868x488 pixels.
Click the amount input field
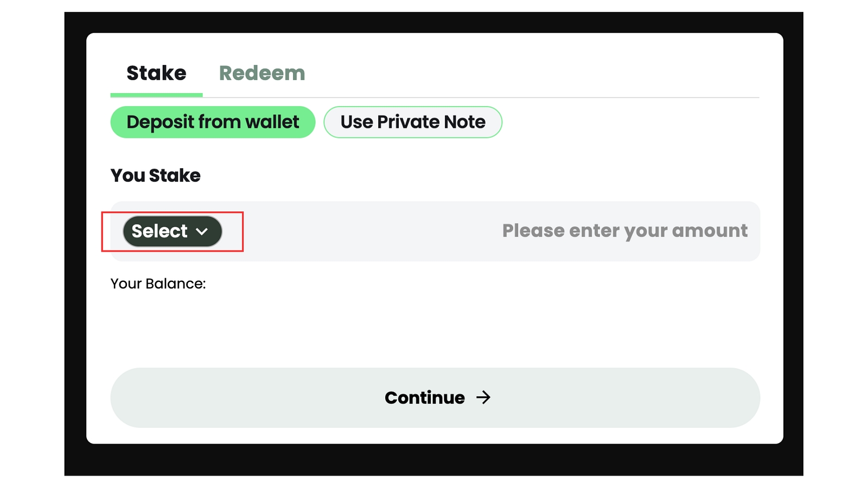click(x=624, y=231)
